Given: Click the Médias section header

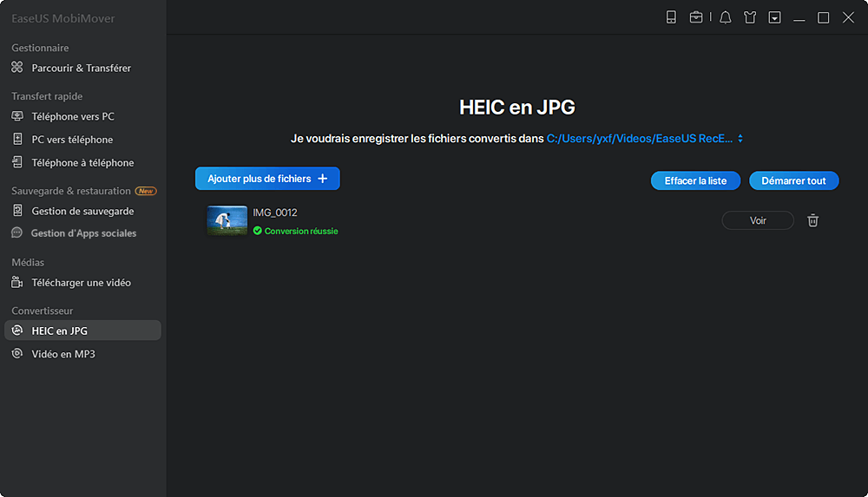Looking at the screenshot, I should coord(28,262).
